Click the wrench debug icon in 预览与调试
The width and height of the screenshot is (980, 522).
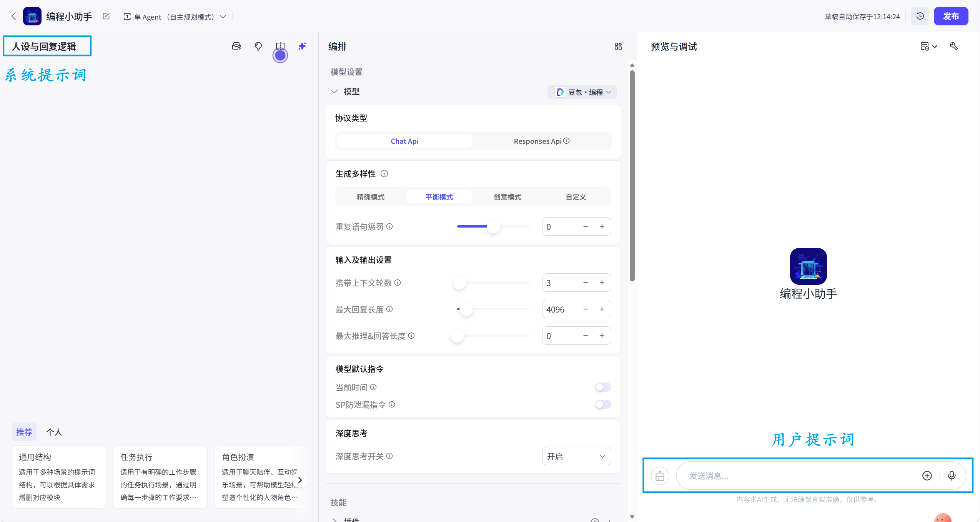(954, 46)
